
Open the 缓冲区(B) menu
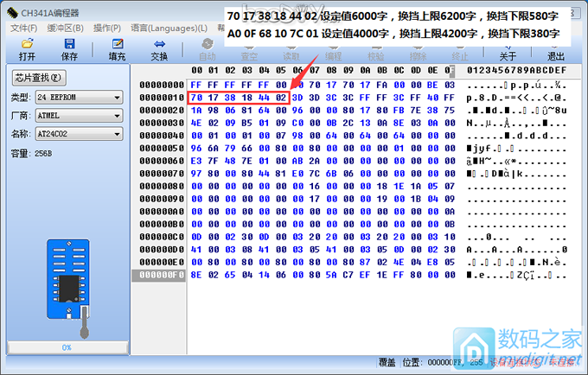tap(65, 28)
